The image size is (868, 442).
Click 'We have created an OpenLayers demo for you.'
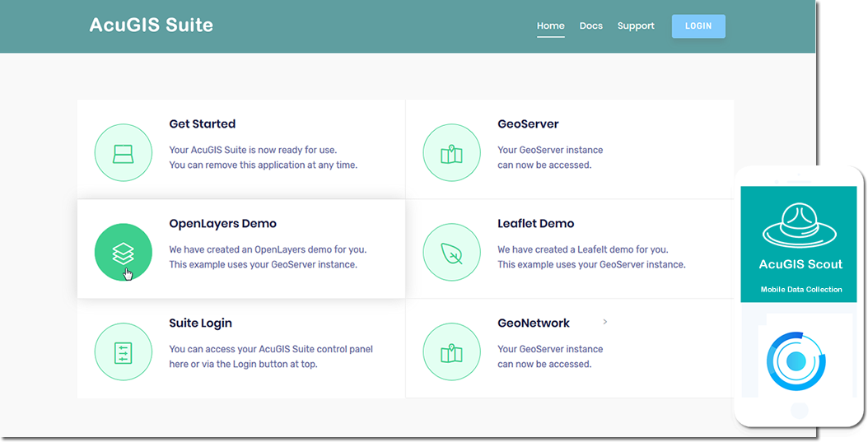tap(268, 249)
